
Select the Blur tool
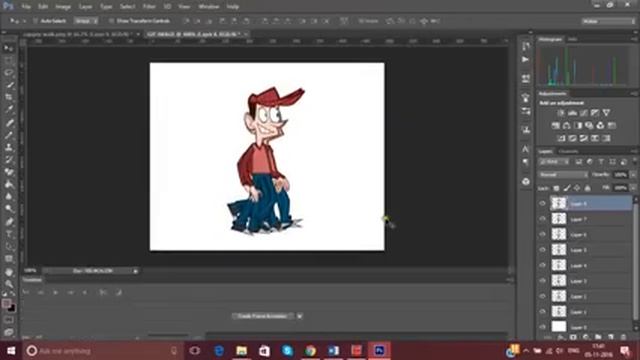tap(9, 196)
